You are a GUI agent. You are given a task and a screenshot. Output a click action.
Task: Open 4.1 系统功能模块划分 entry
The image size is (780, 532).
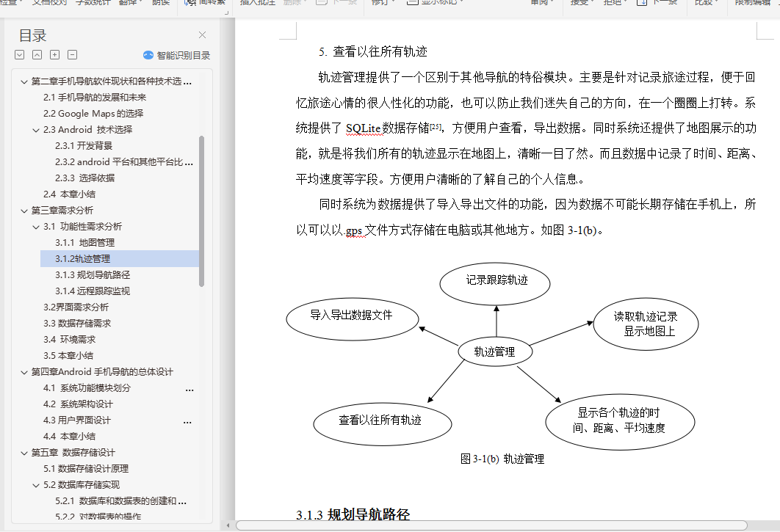(x=87, y=388)
